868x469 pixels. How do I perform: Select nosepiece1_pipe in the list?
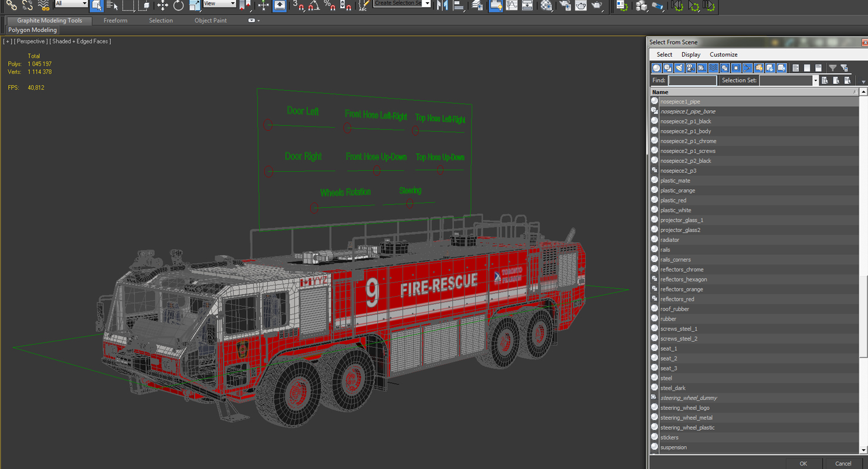point(754,101)
